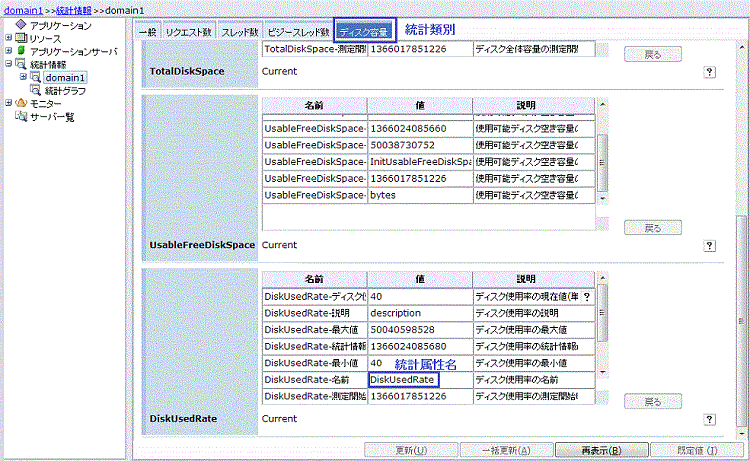This screenshot has width=750, height=461.
Task: Click the main panel vertical scrollbar
Action: pos(741,300)
